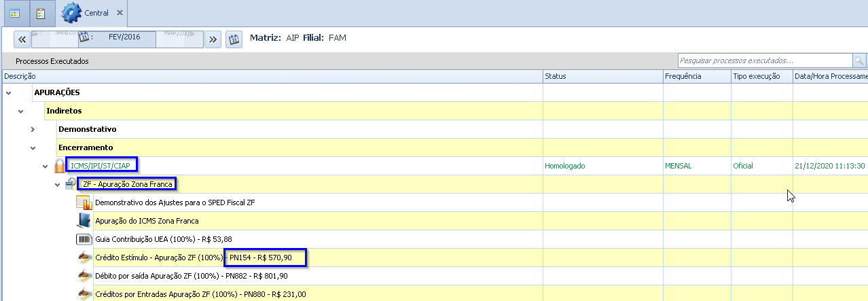Click the padlock icon of ICMS/IPI/ST/CIAP

coord(60,165)
